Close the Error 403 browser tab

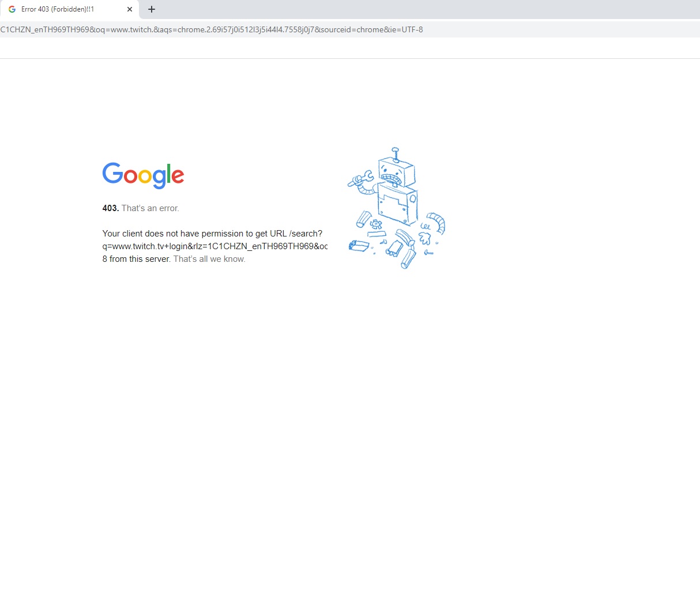pos(130,9)
